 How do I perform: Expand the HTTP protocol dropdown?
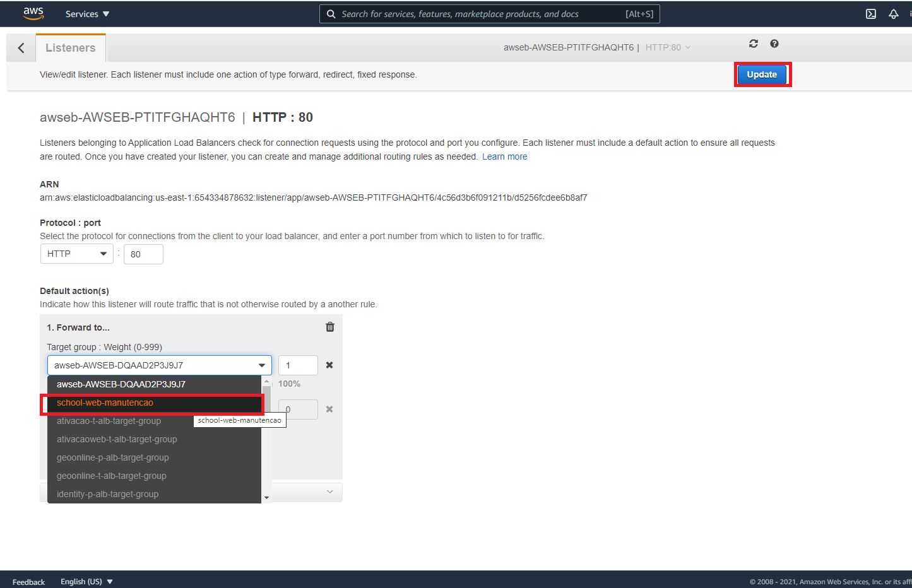coord(76,254)
